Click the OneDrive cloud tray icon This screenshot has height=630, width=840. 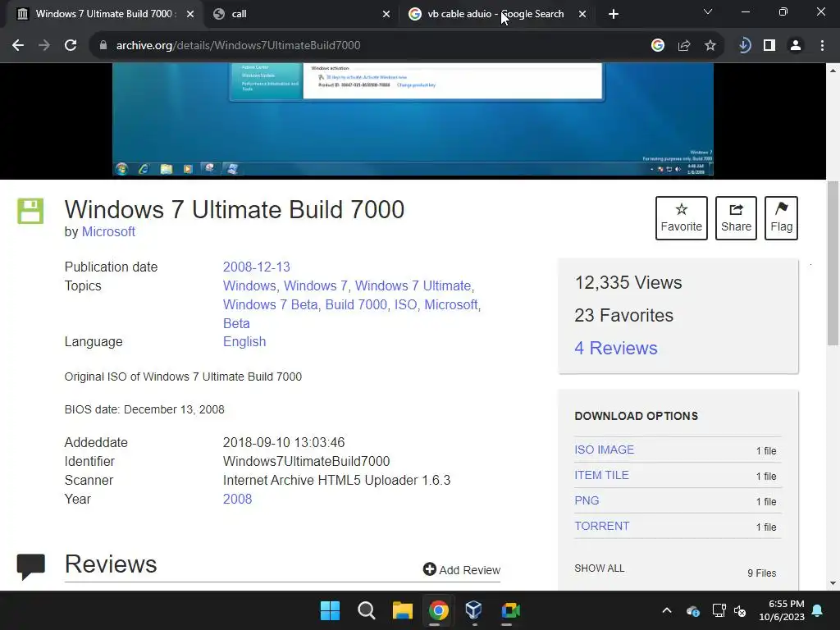pos(692,610)
